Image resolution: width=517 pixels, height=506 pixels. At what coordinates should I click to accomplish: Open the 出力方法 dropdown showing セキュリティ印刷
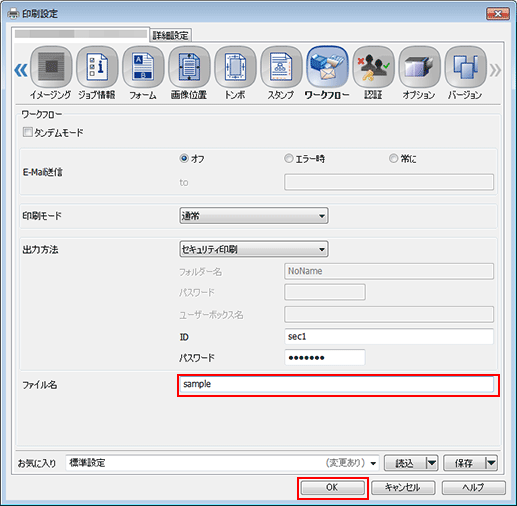point(254,249)
